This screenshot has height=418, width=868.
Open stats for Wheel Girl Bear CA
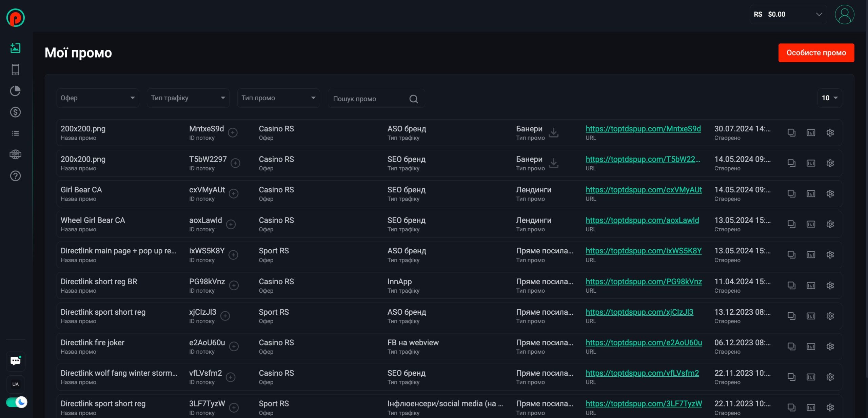click(x=811, y=224)
